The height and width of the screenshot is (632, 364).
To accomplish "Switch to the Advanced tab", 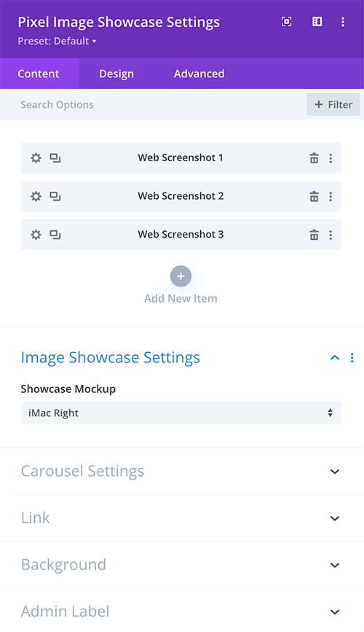I will click(x=199, y=74).
